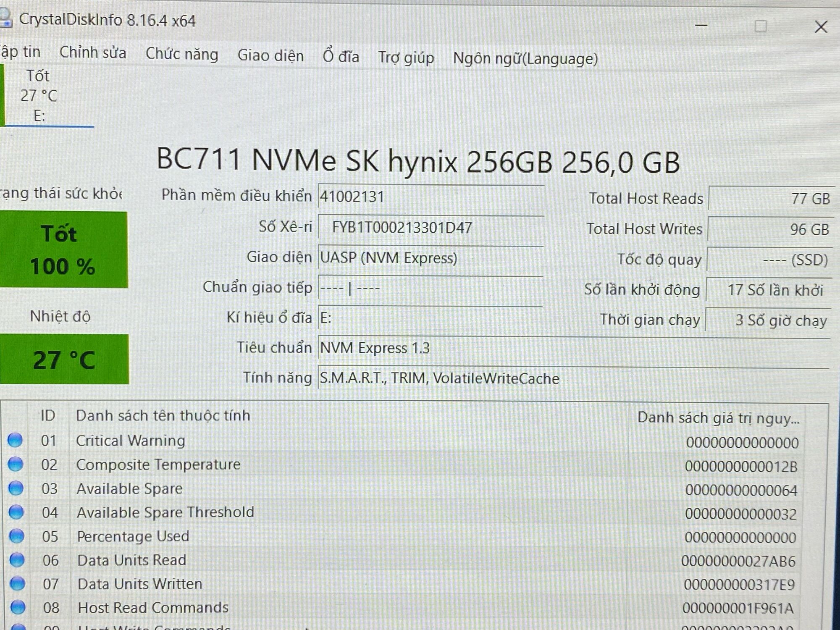
Task: Close the CrystalDiskInfo window
Action: (x=821, y=27)
